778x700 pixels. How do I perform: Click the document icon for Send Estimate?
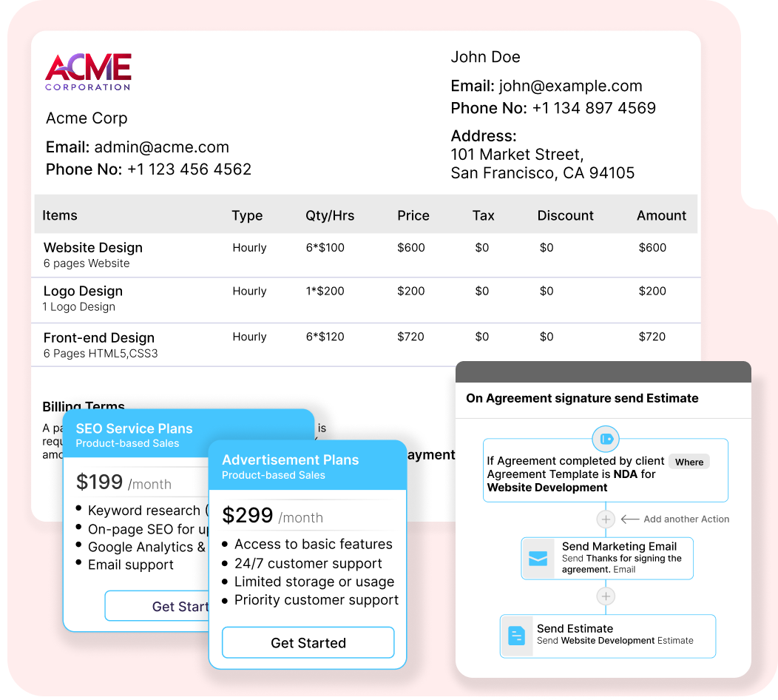coord(516,636)
